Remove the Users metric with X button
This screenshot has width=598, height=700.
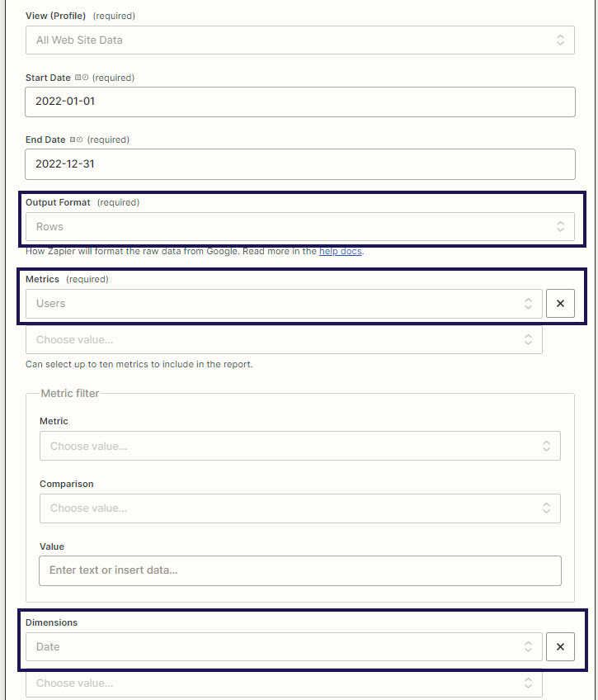pyautogui.click(x=560, y=304)
